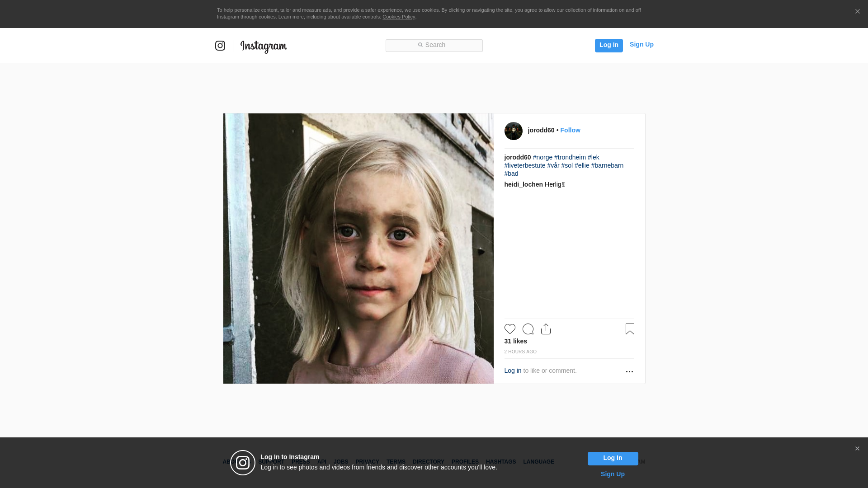
Task: Click the Sign Up header link
Action: (x=641, y=44)
